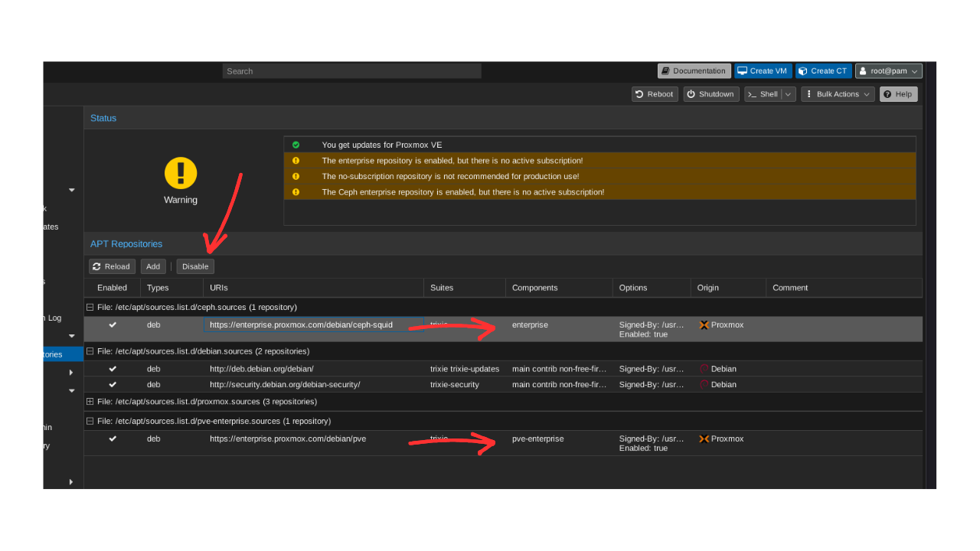The image size is (980, 551).
Task: Click the Add repository button
Action: pos(153,266)
